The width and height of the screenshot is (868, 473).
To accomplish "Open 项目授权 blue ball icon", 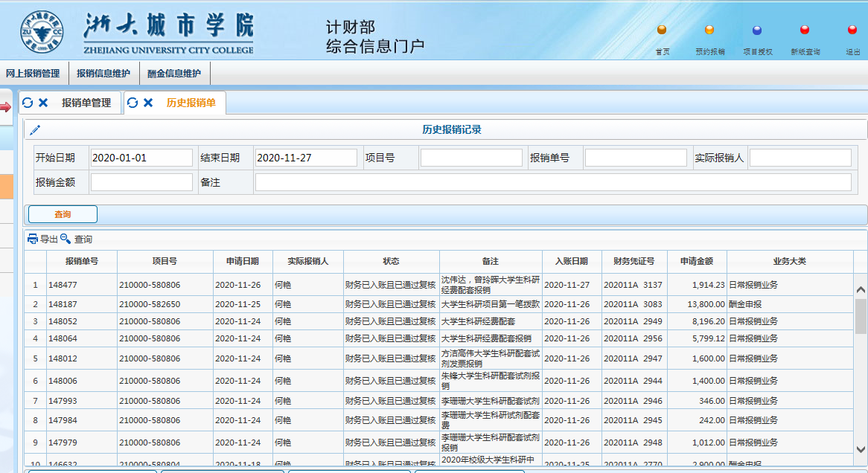I will (757, 30).
